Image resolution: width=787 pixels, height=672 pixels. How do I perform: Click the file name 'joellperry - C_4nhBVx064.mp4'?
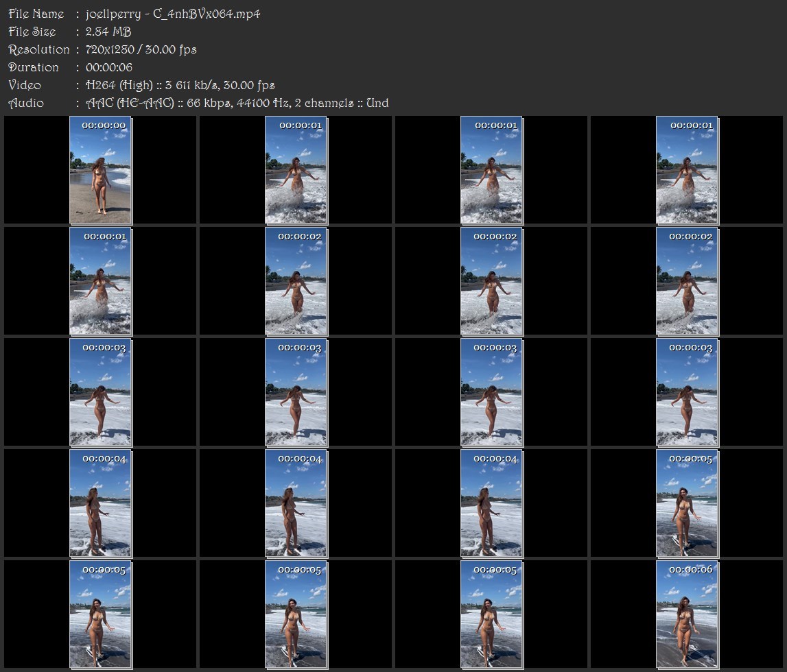tap(173, 14)
